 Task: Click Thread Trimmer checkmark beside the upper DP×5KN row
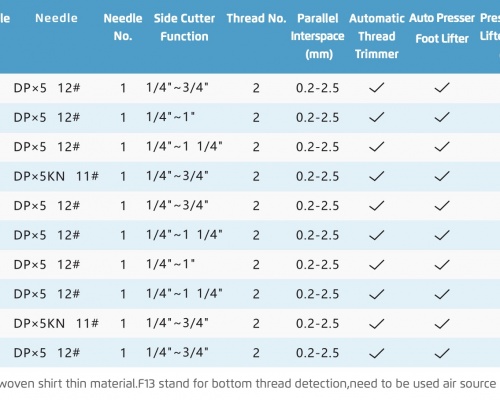click(377, 176)
